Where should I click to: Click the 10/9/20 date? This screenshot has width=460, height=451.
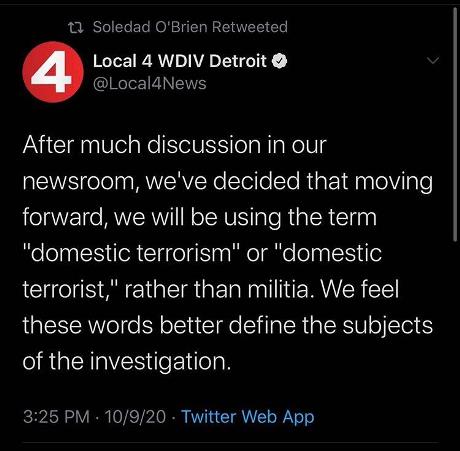pyautogui.click(x=135, y=417)
